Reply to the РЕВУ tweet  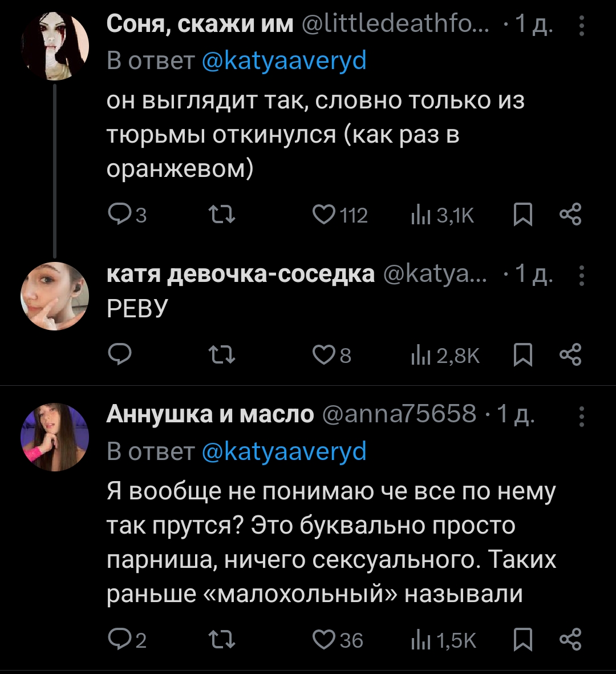[x=120, y=356]
